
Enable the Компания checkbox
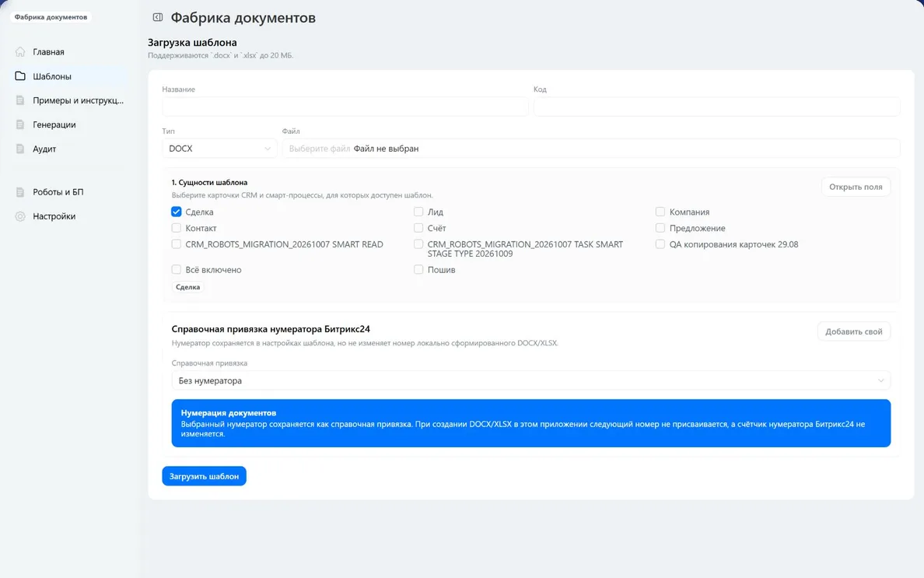[660, 212]
